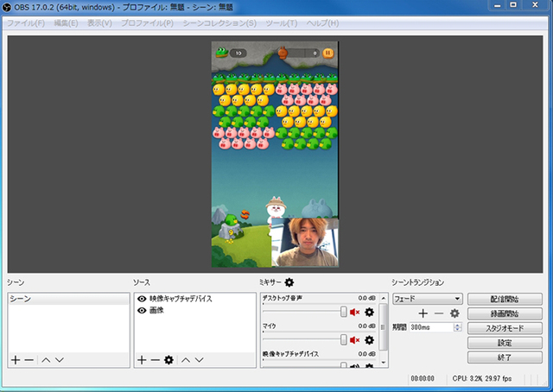Unmute the マイク speaker icon
This screenshot has width=553, height=392.
coord(354,340)
